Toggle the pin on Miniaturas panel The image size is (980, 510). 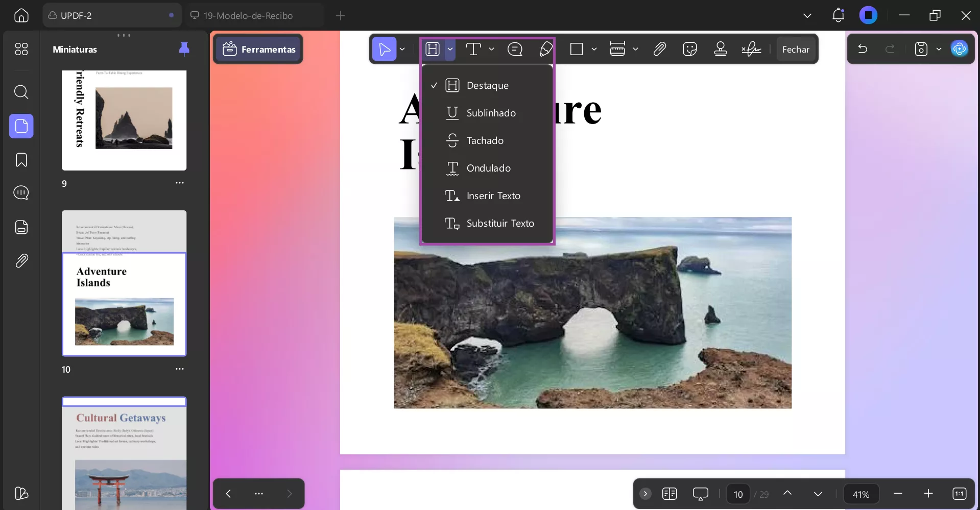click(184, 49)
